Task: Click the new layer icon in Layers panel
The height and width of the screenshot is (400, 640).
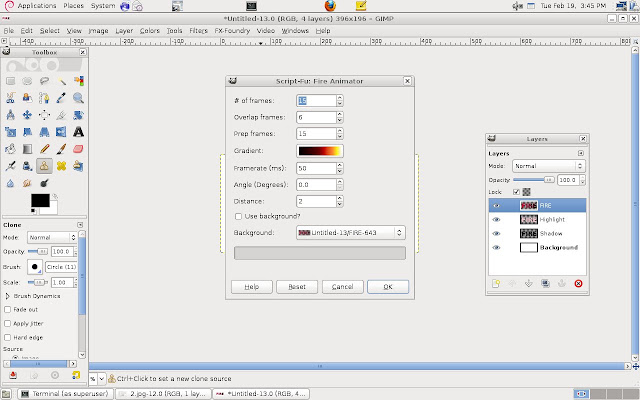Action: pyautogui.click(x=496, y=283)
